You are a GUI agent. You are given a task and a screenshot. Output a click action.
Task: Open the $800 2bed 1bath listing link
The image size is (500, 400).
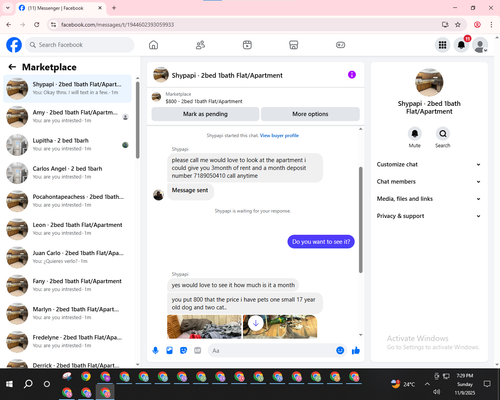pos(204,101)
